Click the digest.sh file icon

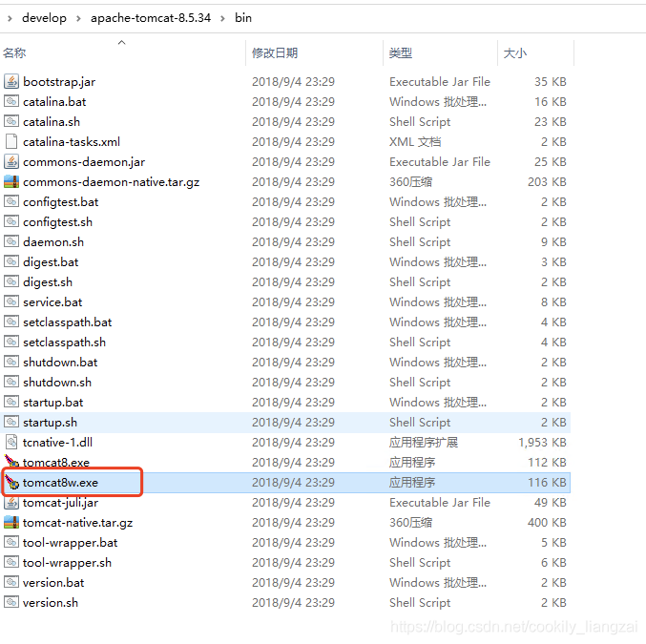click(x=11, y=281)
